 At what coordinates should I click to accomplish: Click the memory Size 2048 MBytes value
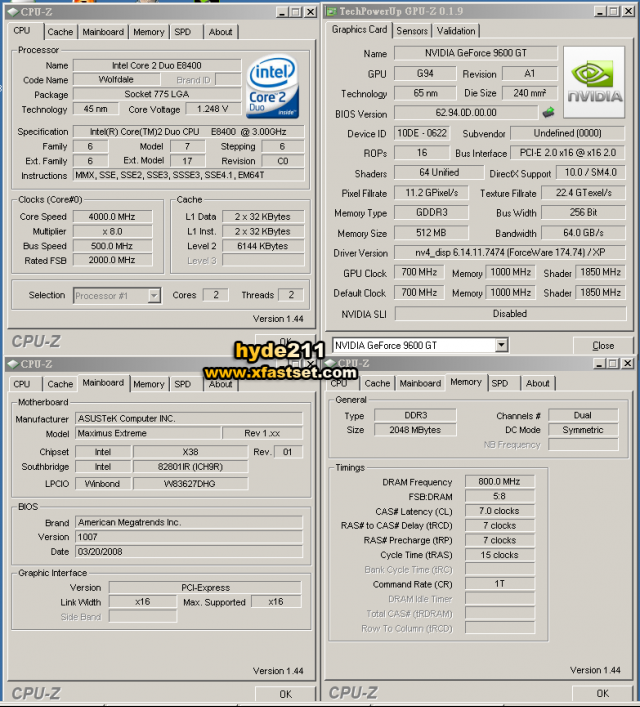click(x=415, y=430)
